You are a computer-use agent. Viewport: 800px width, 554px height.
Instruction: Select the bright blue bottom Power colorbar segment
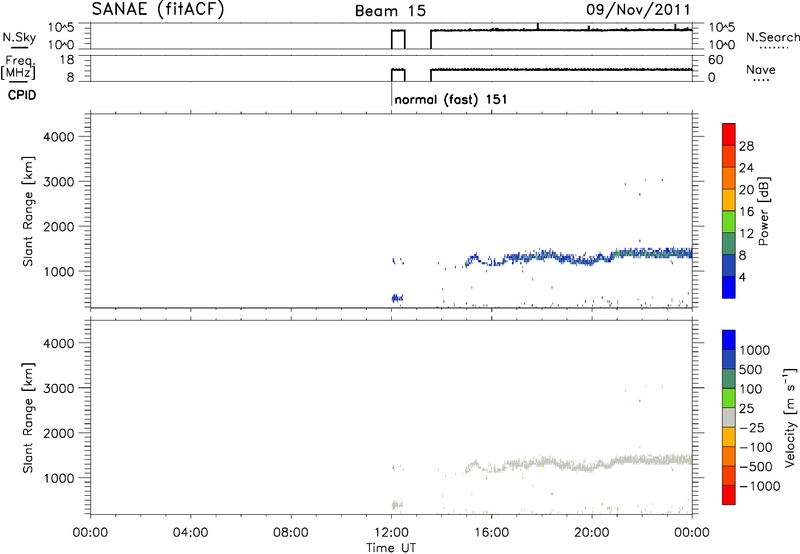[x=729, y=287]
